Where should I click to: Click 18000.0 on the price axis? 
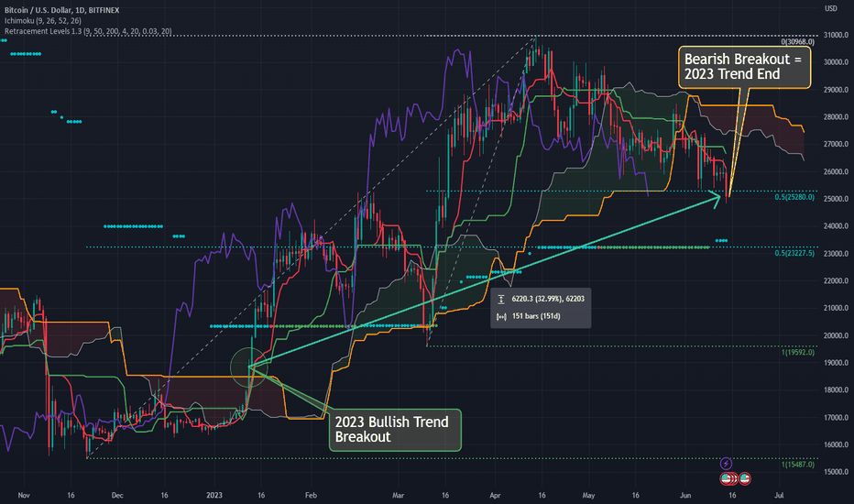click(836, 390)
